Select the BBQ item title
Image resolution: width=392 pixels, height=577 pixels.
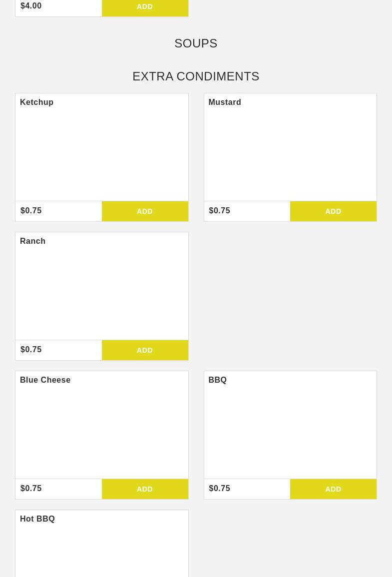[217, 380]
